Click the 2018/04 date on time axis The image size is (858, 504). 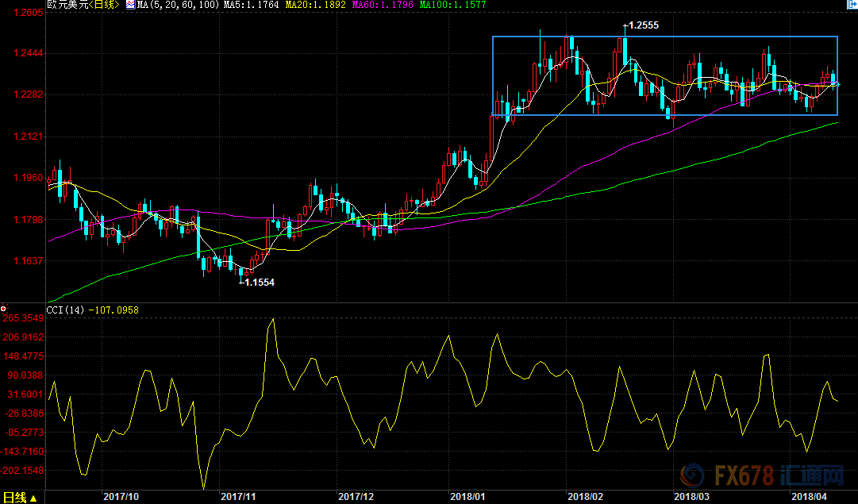click(x=809, y=496)
